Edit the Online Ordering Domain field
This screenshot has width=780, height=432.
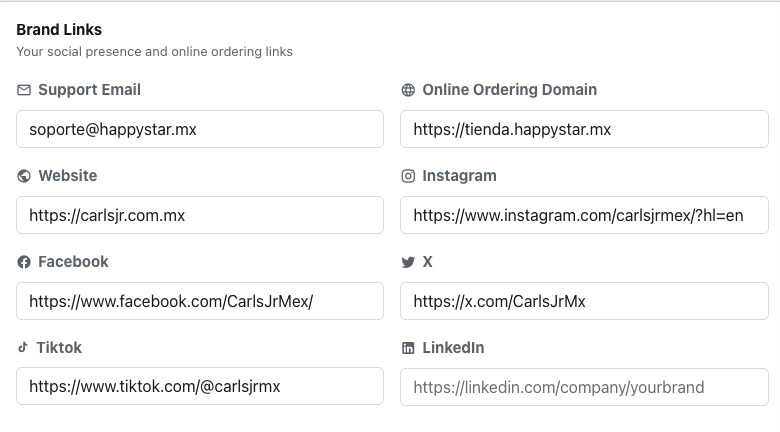tap(585, 129)
